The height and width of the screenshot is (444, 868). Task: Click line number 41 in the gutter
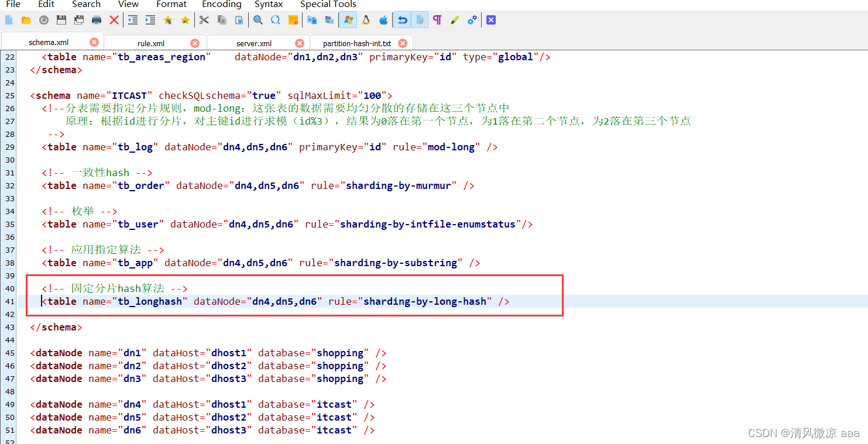point(9,301)
